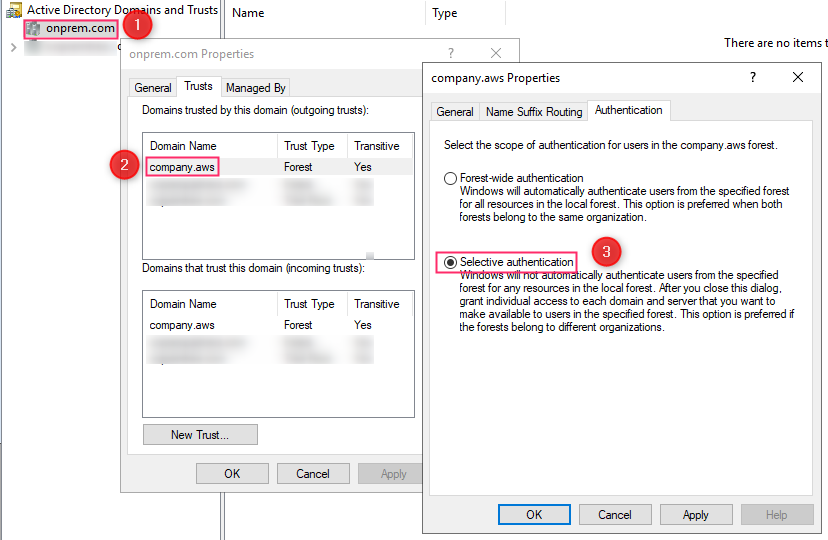Sort incoming trusts by Transitive column
828x540 pixels.
click(380, 304)
